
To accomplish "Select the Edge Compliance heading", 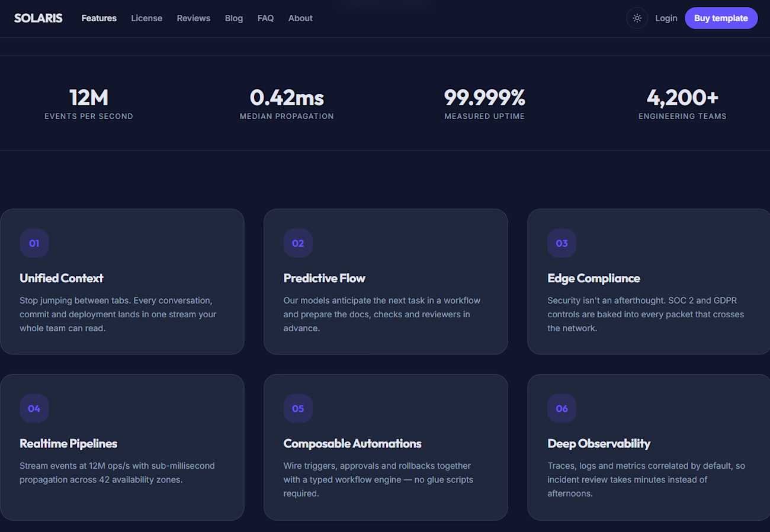I will [593, 278].
